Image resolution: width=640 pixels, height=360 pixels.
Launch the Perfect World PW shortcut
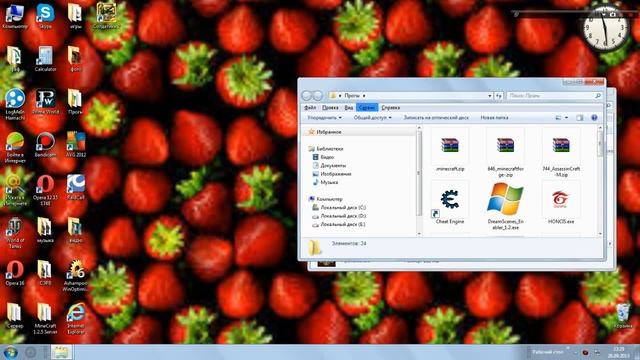coord(45,102)
